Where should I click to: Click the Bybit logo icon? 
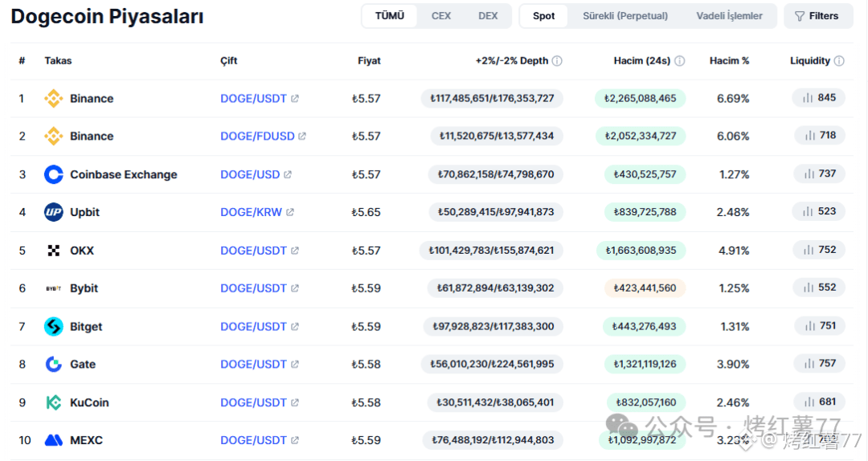pyautogui.click(x=54, y=288)
